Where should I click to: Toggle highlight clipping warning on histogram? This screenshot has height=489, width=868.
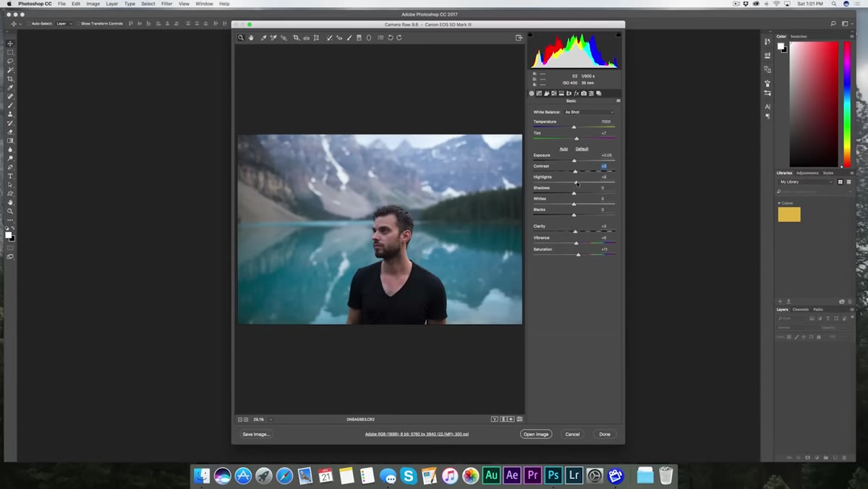pos(619,34)
